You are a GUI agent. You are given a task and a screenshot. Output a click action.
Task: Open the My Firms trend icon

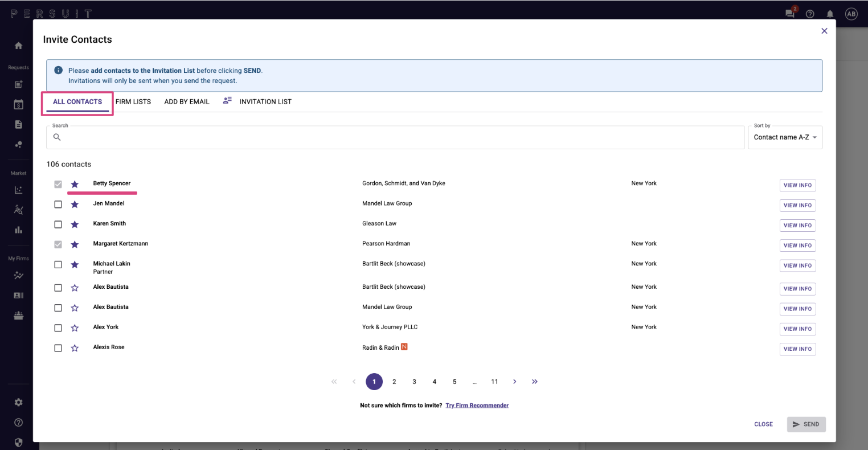[x=18, y=276]
